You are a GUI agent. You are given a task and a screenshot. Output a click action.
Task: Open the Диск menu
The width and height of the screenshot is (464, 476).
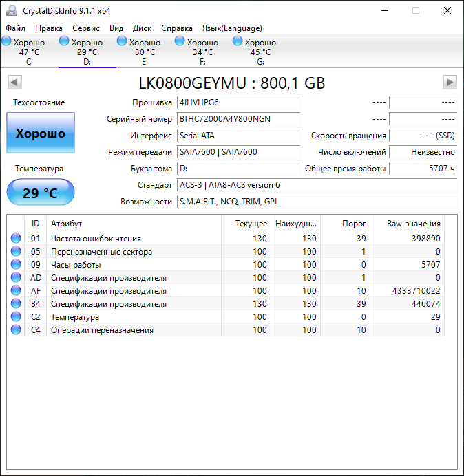(x=142, y=28)
